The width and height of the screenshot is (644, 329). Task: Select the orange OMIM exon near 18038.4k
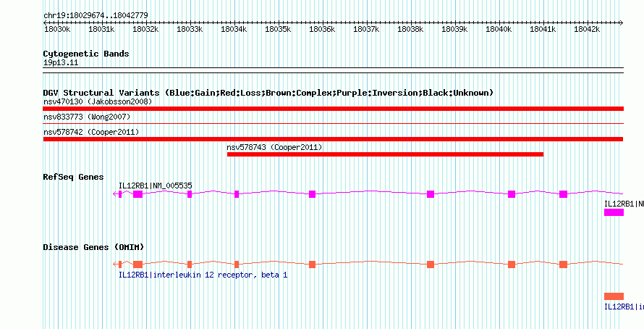coord(431,265)
